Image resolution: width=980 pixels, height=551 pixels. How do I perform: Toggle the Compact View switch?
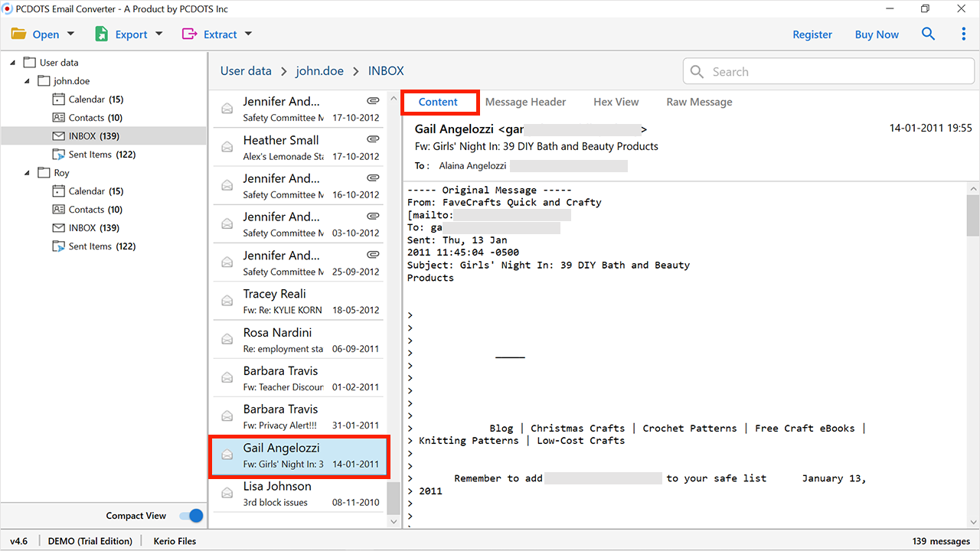pyautogui.click(x=191, y=516)
